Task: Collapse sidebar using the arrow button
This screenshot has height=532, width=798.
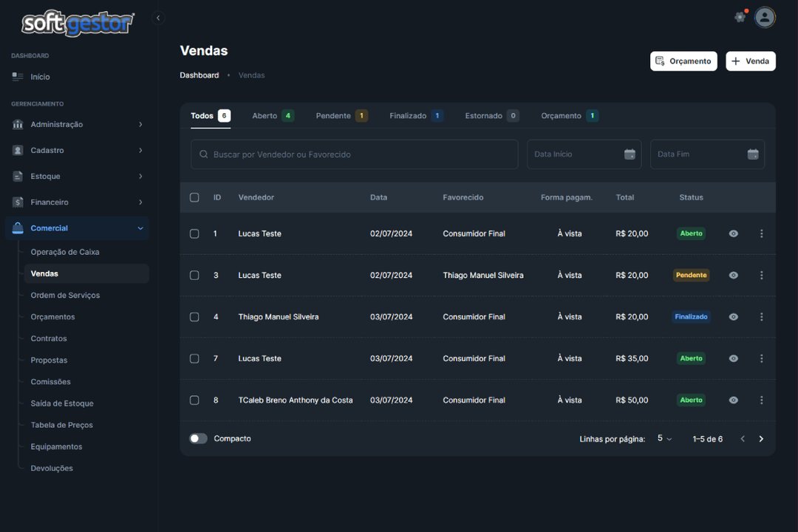Action: [158, 18]
